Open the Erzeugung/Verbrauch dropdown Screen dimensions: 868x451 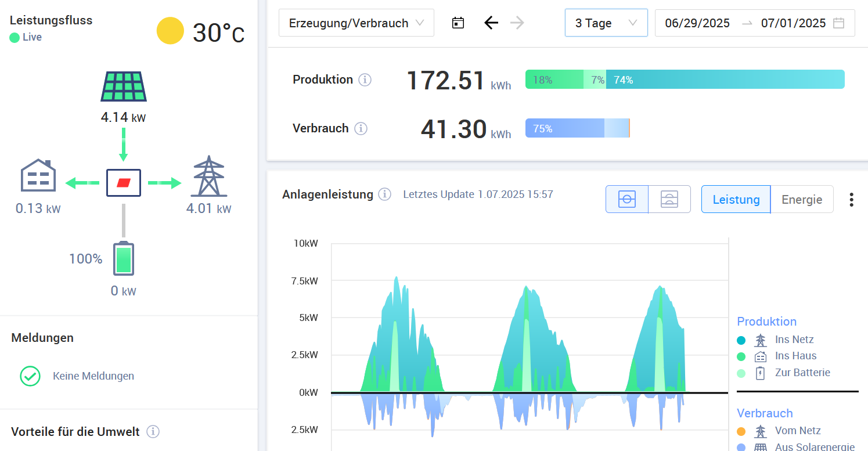pos(356,23)
